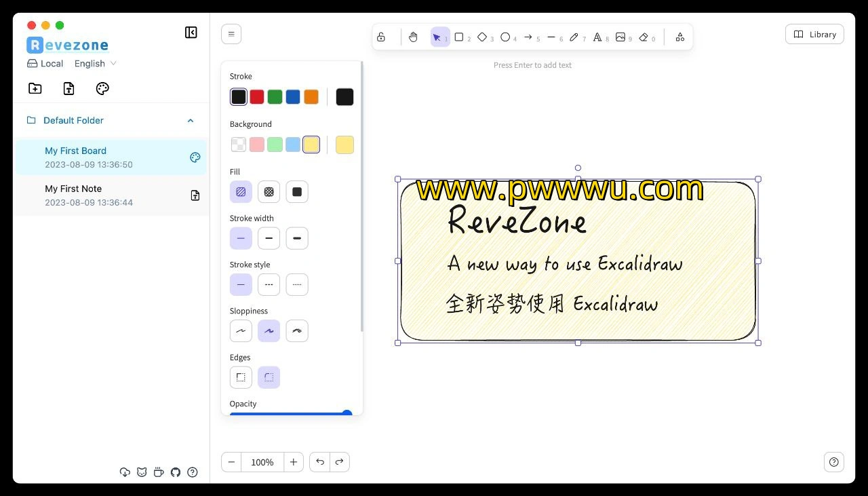Pick the light green background color
The image size is (868, 496).
(275, 145)
